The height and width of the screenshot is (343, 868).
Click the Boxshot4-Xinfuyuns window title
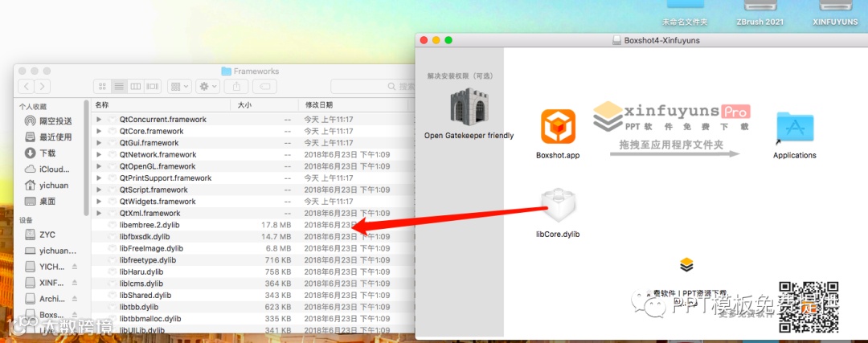pyautogui.click(x=662, y=40)
